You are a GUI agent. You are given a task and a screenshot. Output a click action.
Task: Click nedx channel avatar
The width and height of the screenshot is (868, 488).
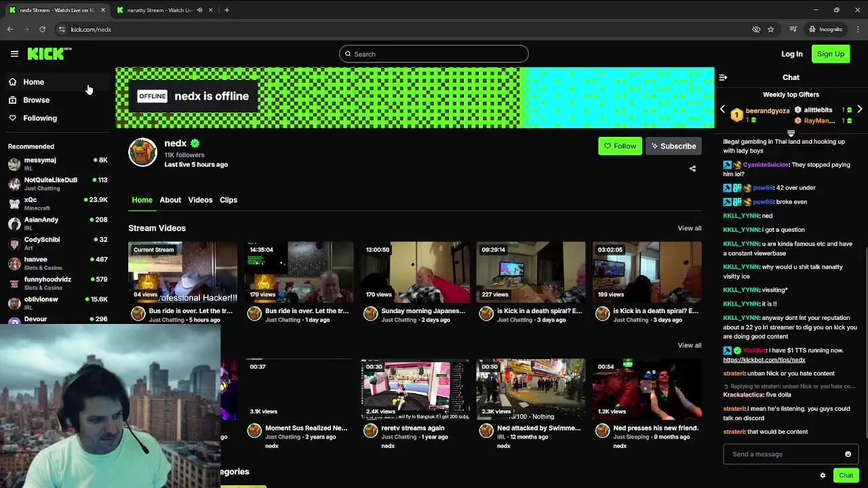[142, 152]
